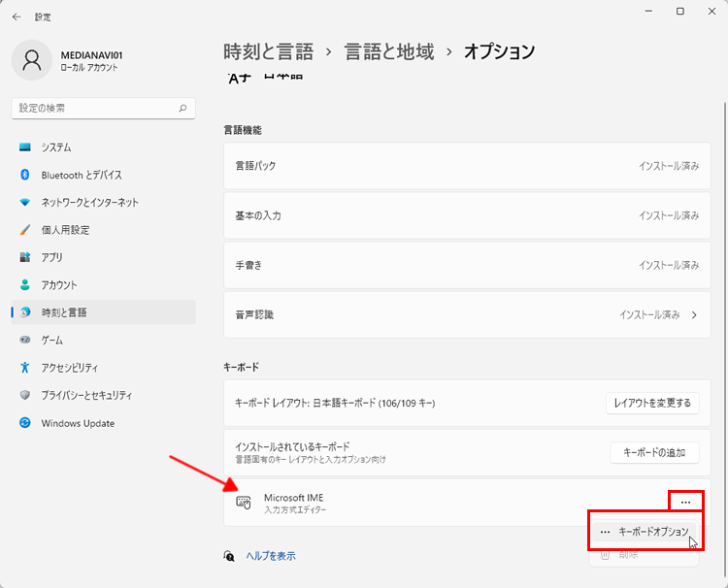Click レイアウトを変更する button
728x588 pixels.
[652, 403]
